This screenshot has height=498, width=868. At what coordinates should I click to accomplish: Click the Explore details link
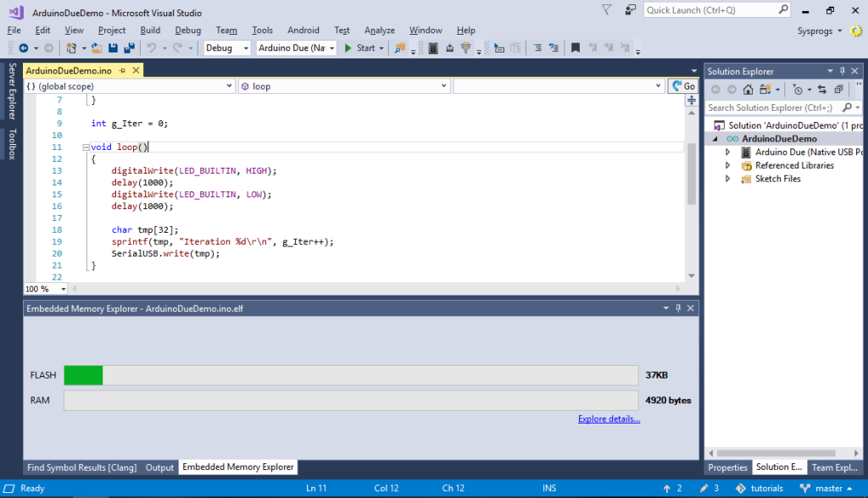(609, 418)
